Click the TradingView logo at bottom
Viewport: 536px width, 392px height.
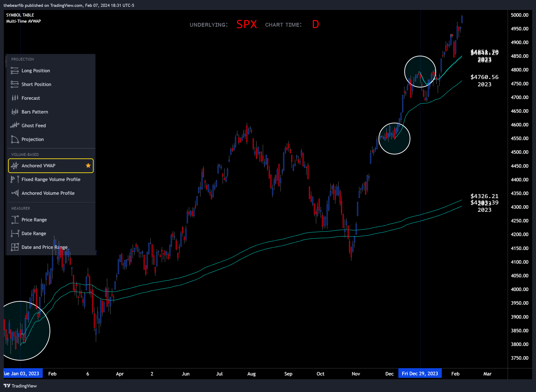pyautogui.click(x=20, y=386)
